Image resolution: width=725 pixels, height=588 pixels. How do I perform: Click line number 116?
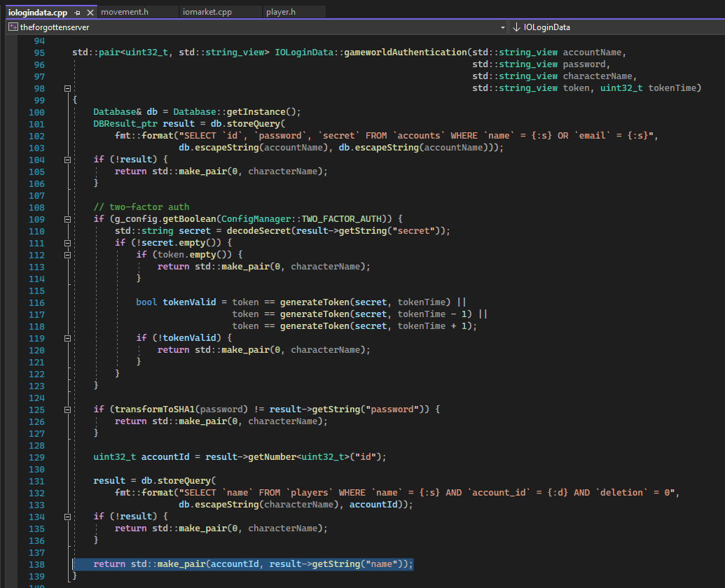pos(36,302)
